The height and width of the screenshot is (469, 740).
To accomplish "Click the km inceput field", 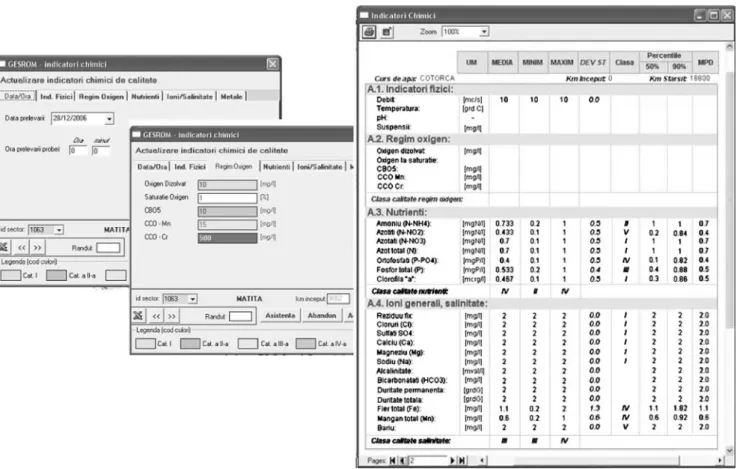I will pyautogui.click(x=338, y=299).
